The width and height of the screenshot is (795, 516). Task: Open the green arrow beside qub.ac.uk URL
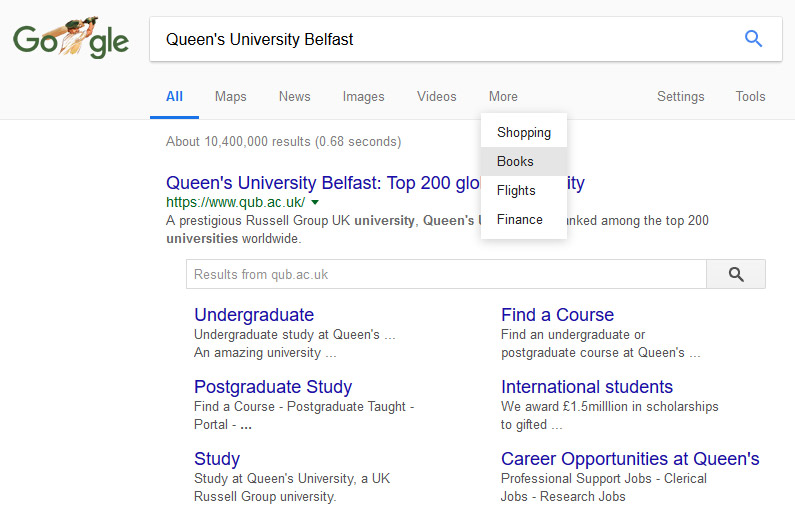click(315, 202)
